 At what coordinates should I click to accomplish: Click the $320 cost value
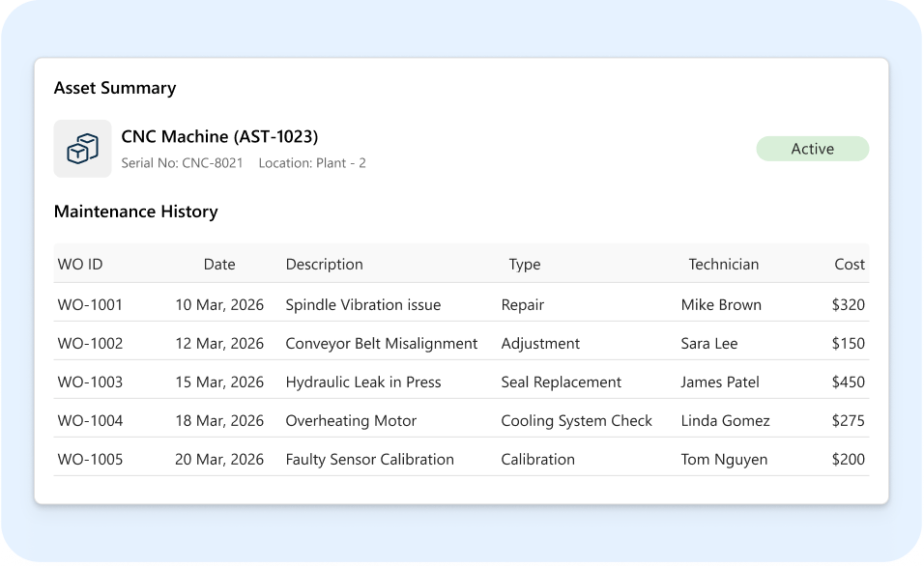pyautogui.click(x=848, y=304)
